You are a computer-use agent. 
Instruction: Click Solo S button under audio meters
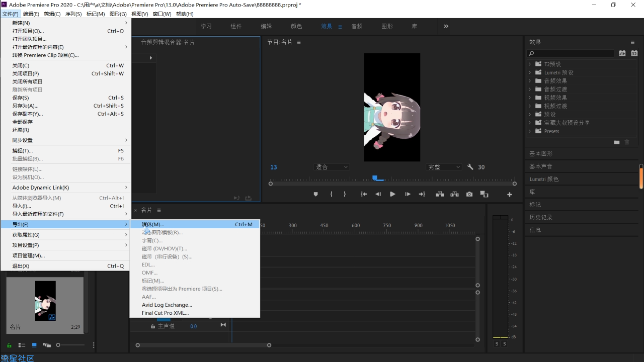pyautogui.click(x=497, y=344)
